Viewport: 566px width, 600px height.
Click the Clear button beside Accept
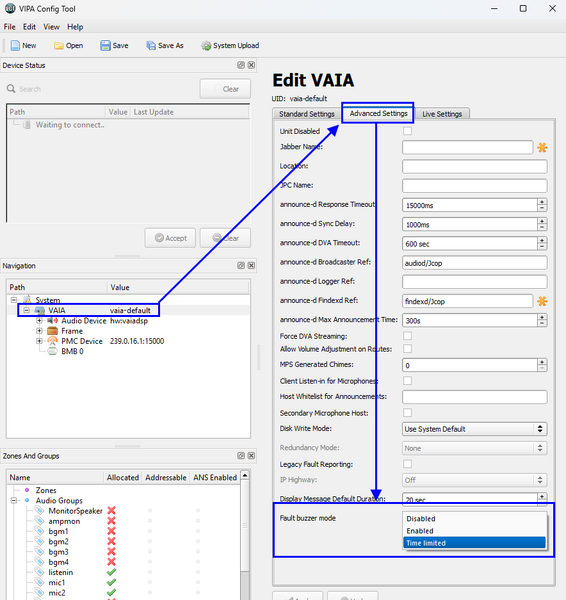[225, 238]
